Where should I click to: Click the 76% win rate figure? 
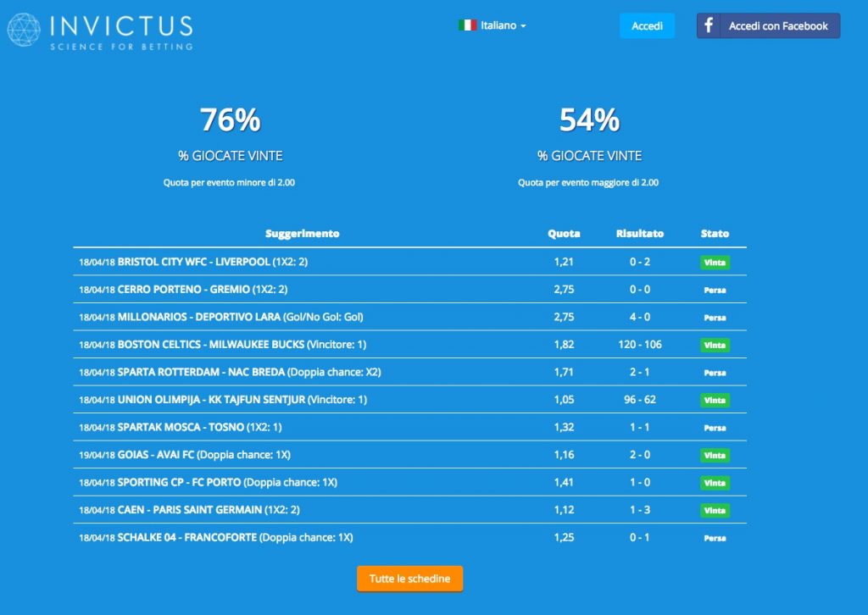(231, 119)
